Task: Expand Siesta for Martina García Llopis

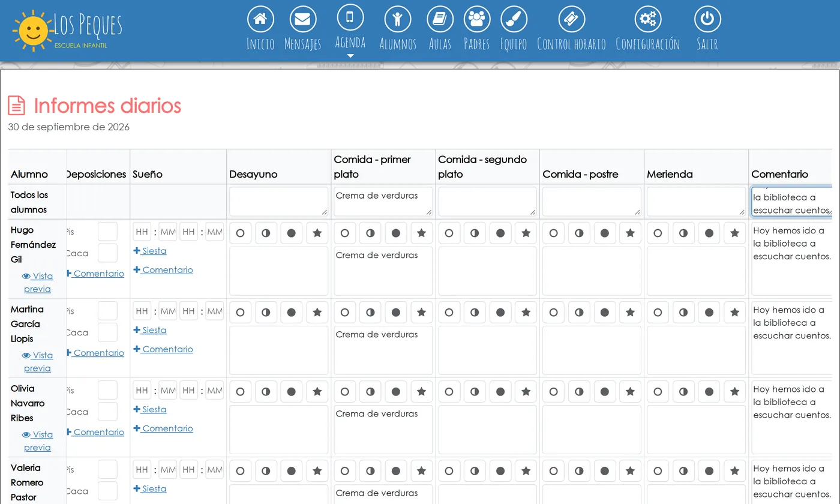Action: pyautogui.click(x=150, y=330)
